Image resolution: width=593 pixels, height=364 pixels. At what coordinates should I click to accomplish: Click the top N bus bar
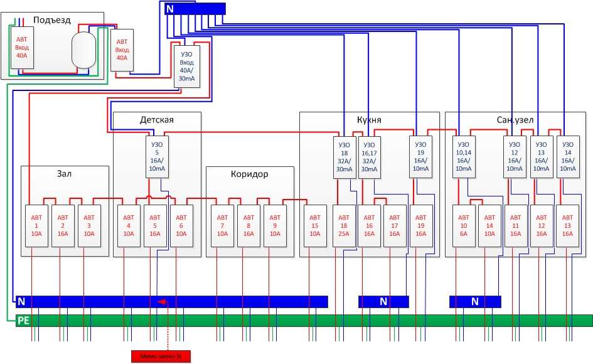click(x=195, y=9)
